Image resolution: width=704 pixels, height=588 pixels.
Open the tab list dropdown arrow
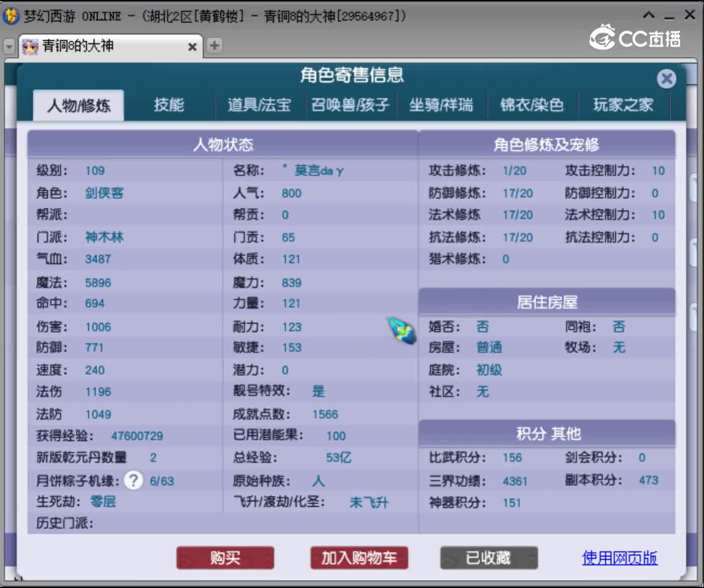(x=9, y=47)
